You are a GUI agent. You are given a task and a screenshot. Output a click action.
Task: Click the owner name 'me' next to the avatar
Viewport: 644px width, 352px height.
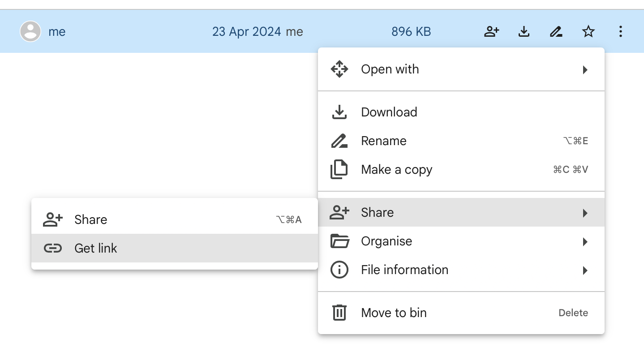[57, 32]
